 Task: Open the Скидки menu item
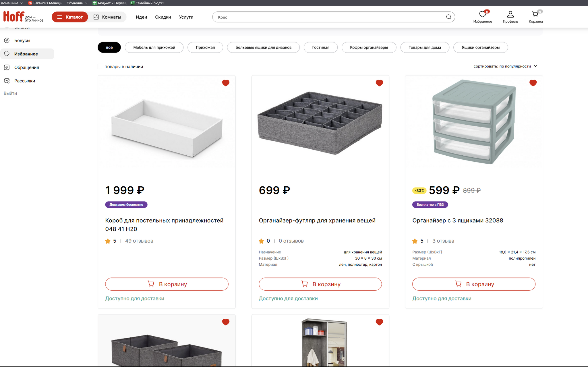coord(163,17)
